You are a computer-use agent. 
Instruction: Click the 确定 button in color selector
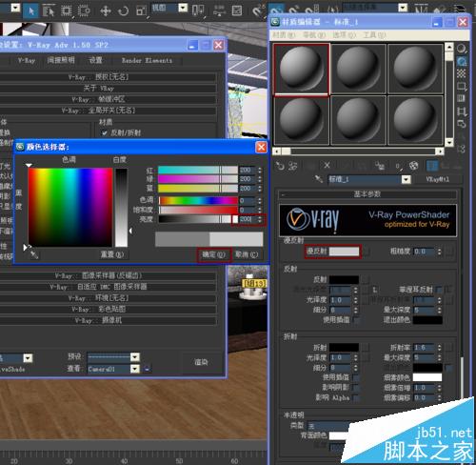[213, 254]
